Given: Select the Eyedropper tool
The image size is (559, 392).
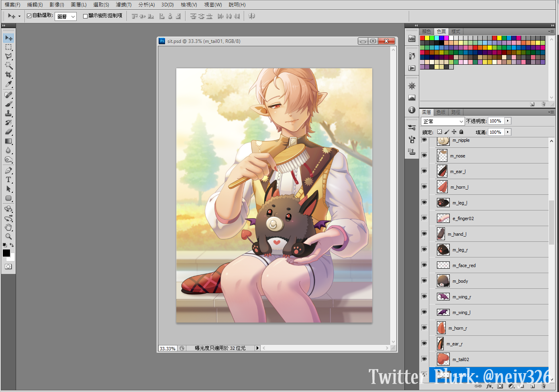Looking at the screenshot, I should tap(8, 84).
